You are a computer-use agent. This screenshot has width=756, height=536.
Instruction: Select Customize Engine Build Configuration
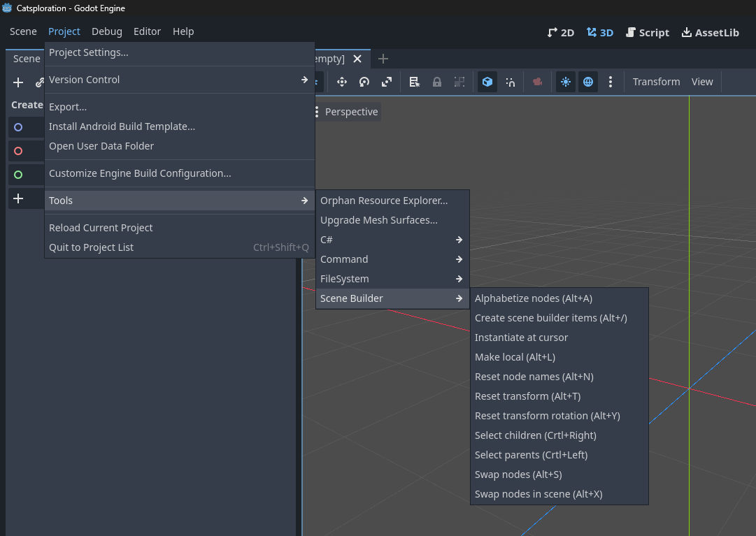[179, 173]
